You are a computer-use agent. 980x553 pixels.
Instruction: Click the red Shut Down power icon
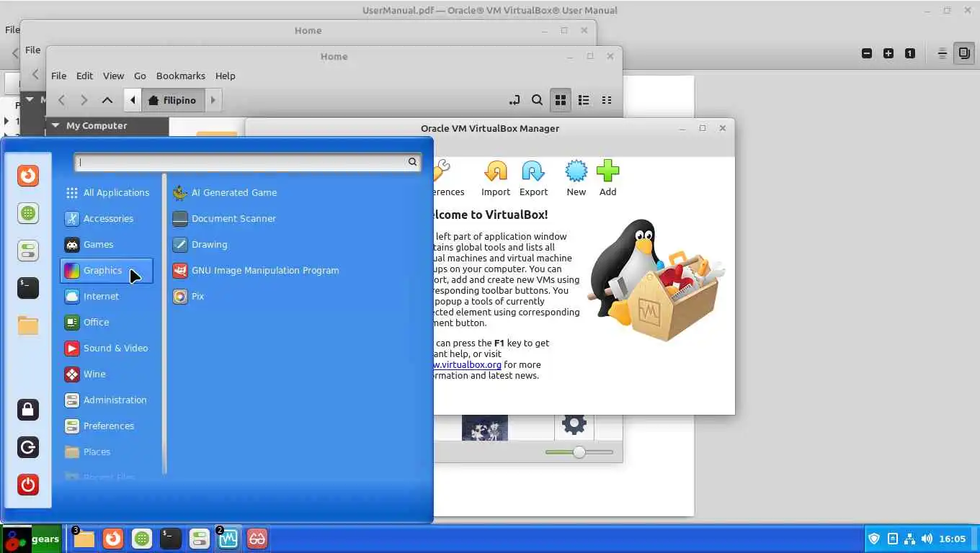[28, 485]
